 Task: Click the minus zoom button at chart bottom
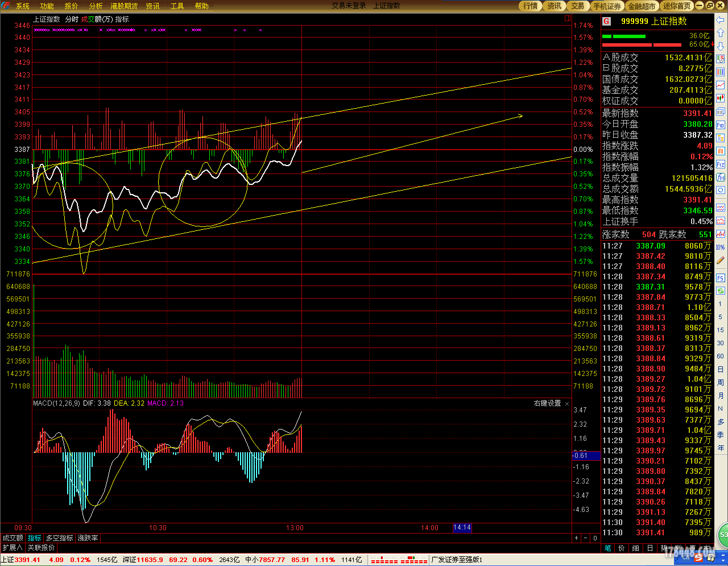point(586,538)
